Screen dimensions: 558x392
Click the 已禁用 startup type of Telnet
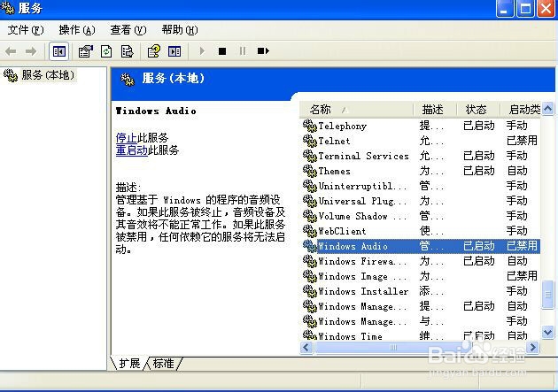click(x=522, y=141)
